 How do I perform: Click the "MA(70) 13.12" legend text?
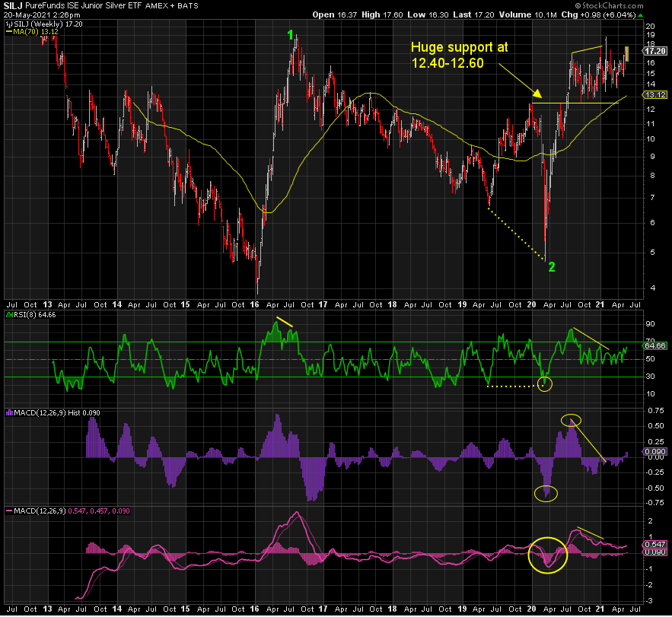pos(36,32)
